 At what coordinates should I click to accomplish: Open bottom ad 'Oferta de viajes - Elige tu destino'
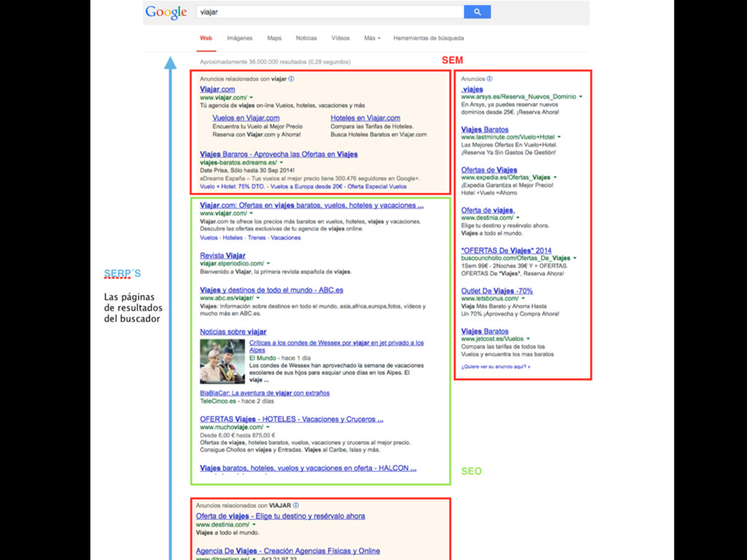(x=280, y=516)
